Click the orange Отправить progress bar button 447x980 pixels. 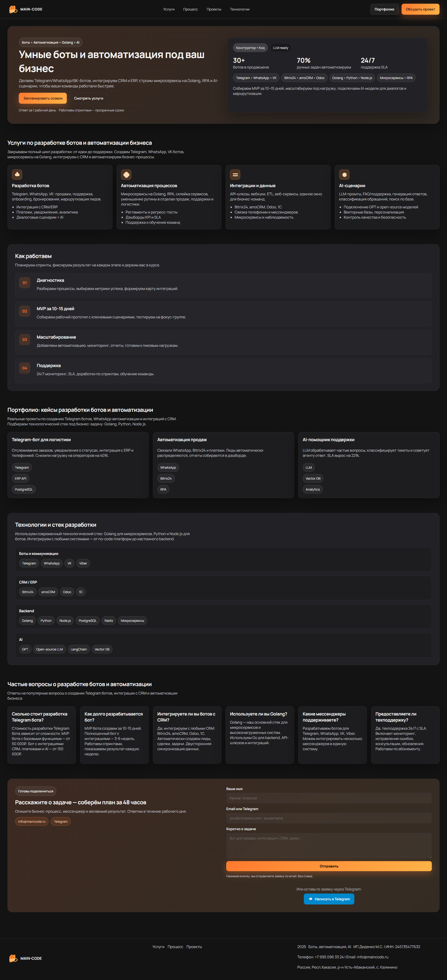point(329,866)
